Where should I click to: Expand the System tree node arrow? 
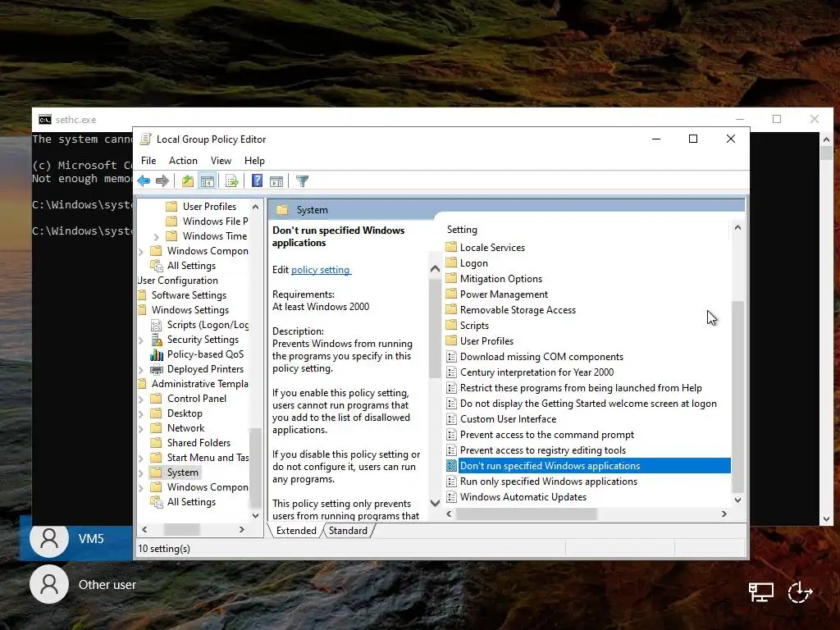[x=141, y=473]
